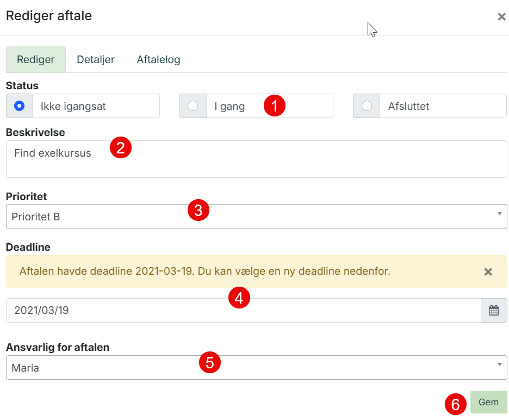Viewport: 509px width, 420px height.
Task: Click the Ikke igangsat label box
Action: click(96, 106)
